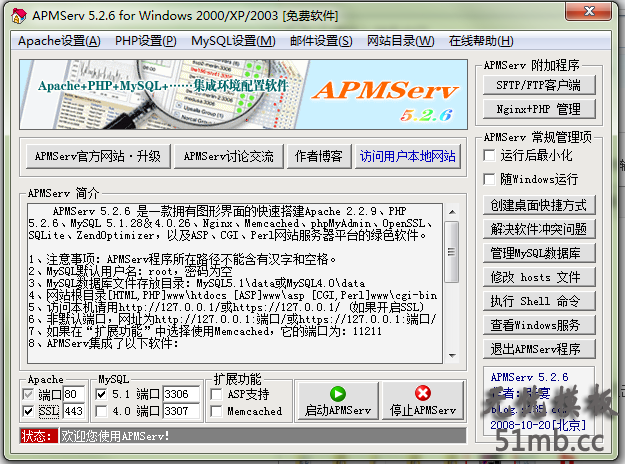Click 解决软件冲突问题 button

coord(539,229)
